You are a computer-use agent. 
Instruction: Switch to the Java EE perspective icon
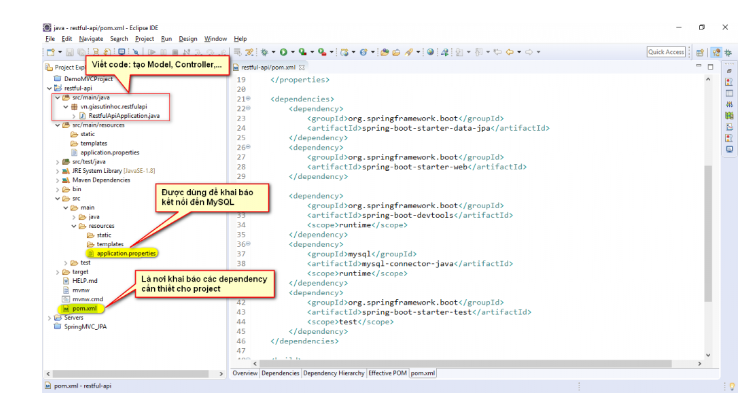(x=717, y=52)
